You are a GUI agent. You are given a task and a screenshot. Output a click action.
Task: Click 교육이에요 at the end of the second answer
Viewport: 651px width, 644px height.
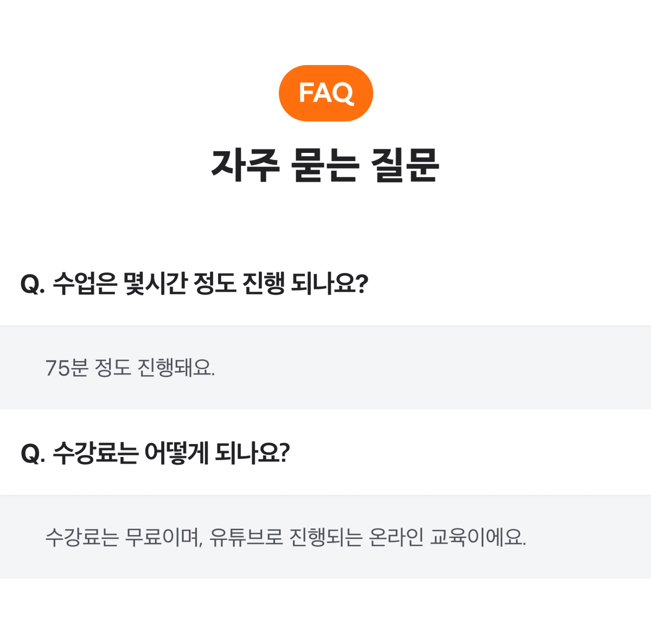click(478, 538)
